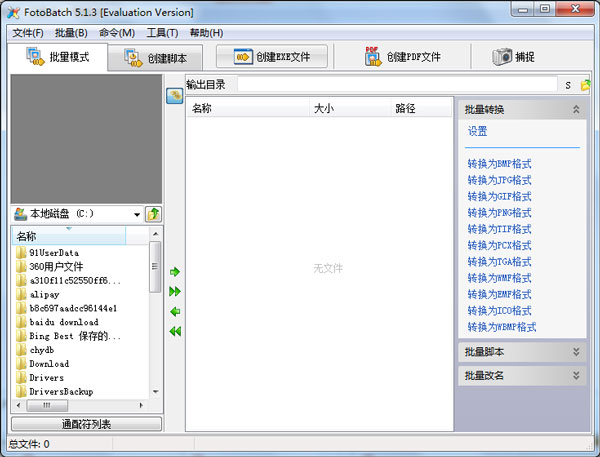Click the folder list horizontal scroll right arrow

141,405
